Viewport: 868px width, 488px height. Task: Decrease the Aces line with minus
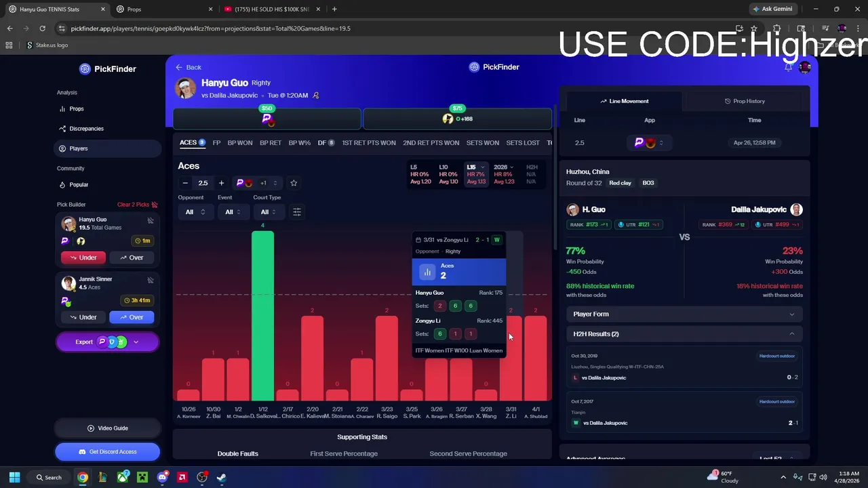pos(185,183)
